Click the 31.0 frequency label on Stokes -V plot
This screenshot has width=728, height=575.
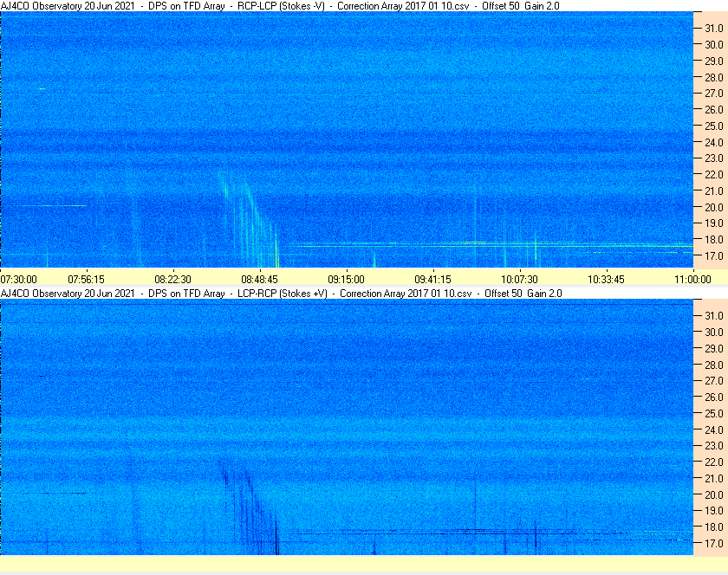pyautogui.click(x=714, y=29)
